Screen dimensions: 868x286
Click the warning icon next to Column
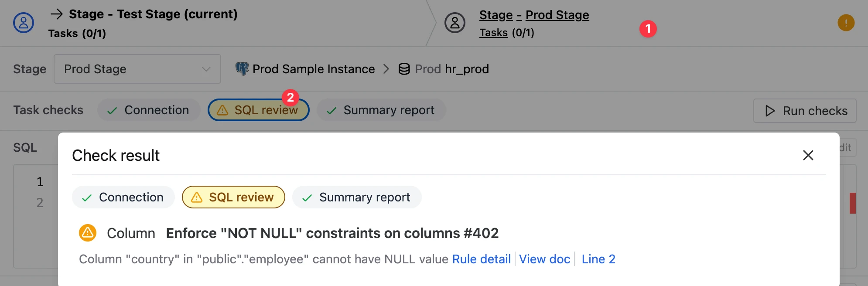pyautogui.click(x=88, y=233)
